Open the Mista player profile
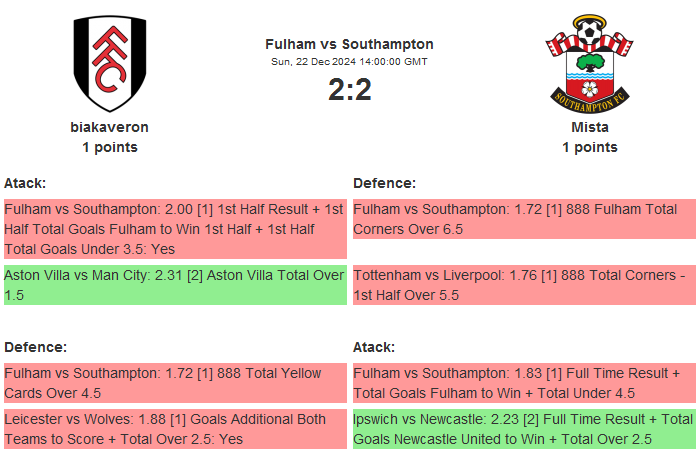This screenshot has height=460, width=700. [x=589, y=127]
